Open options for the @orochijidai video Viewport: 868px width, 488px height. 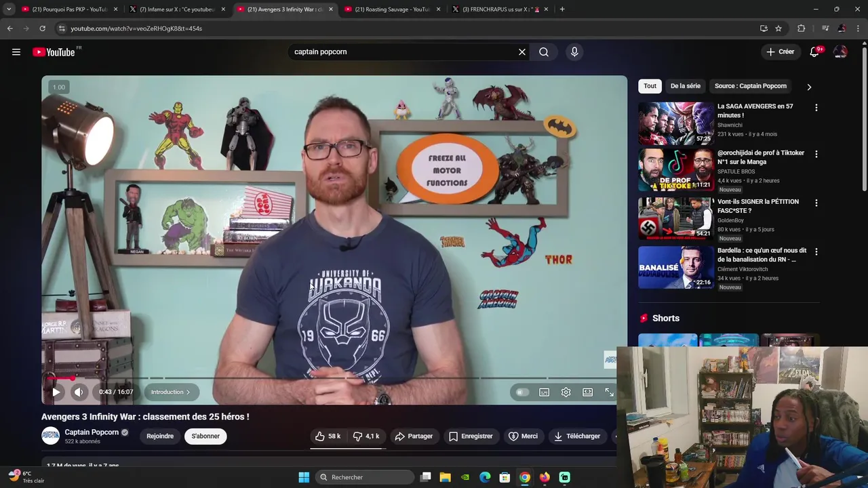click(816, 154)
